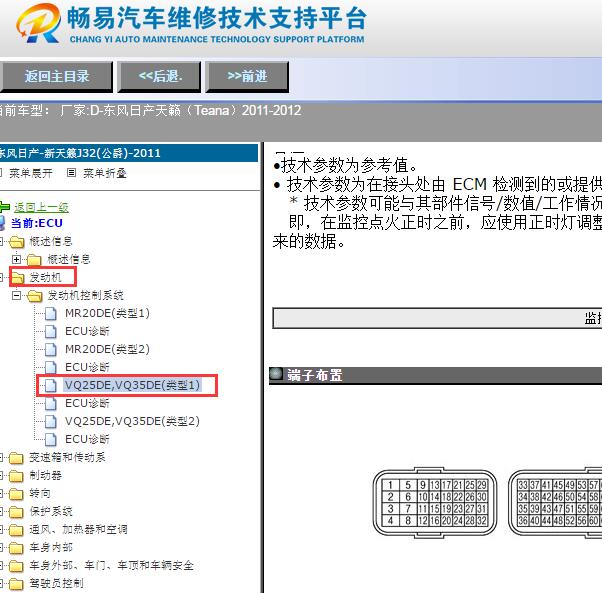Click the folder icon beside 制动器
Viewport: 602px width, 593px height.
[16, 476]
